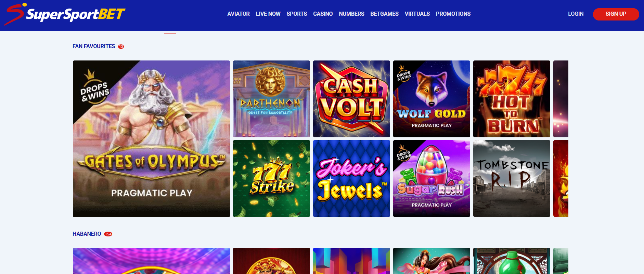Select Casino in the top navigation
This screenshot has width=644, height=274.
tap(323, 14)
